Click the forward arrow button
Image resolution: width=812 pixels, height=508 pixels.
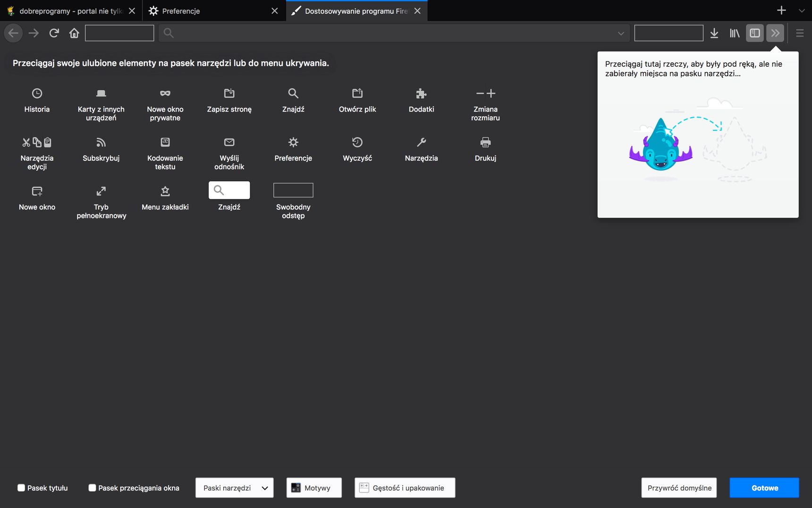34,33
